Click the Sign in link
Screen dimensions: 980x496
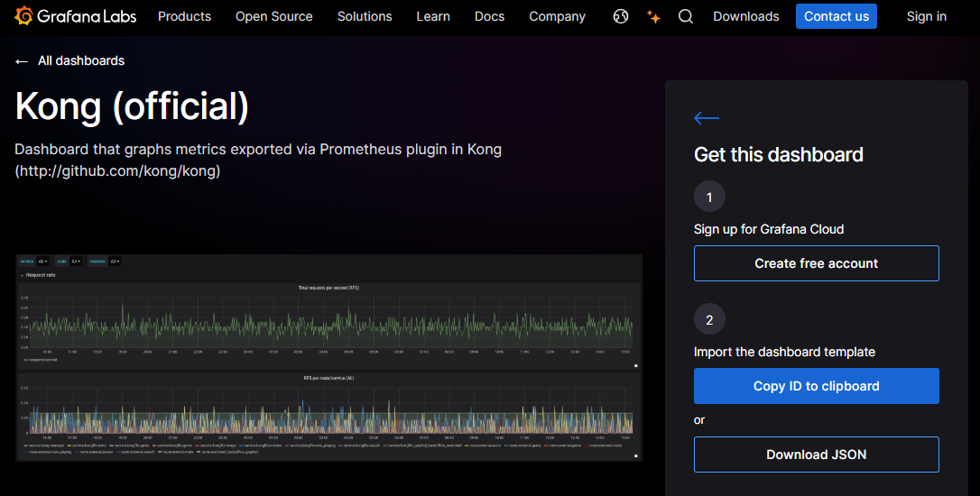(926, 16)
